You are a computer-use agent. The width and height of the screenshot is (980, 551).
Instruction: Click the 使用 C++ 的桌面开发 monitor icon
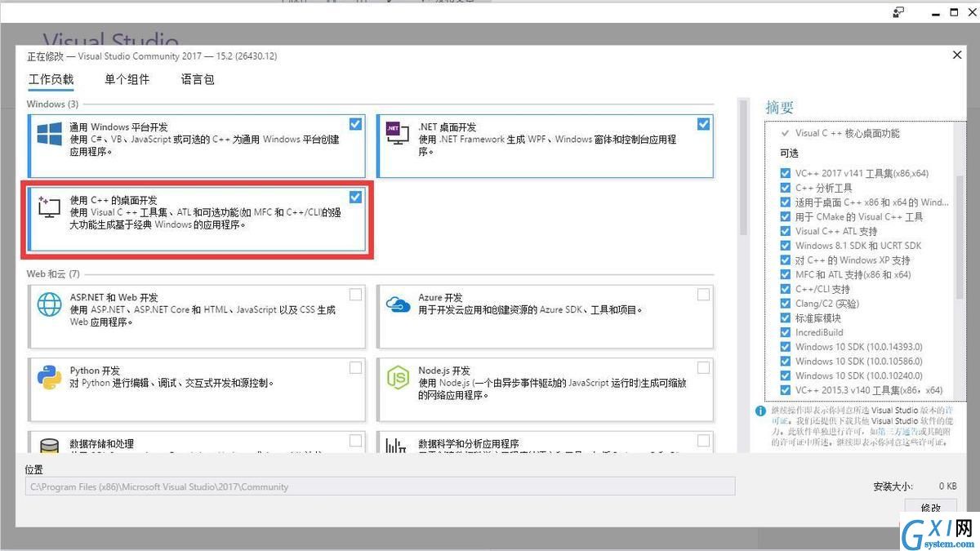pos(49,207)
